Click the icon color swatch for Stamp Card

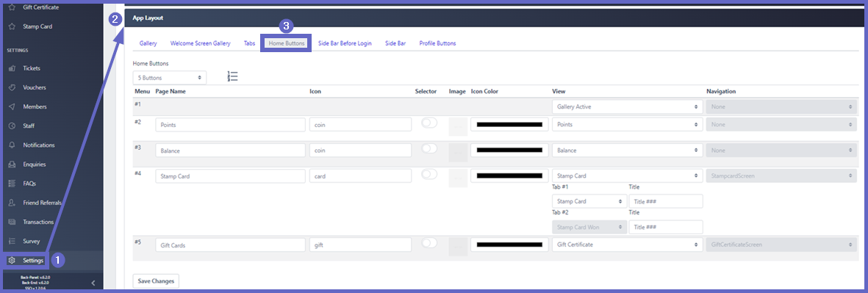click(x=509, y=176)
